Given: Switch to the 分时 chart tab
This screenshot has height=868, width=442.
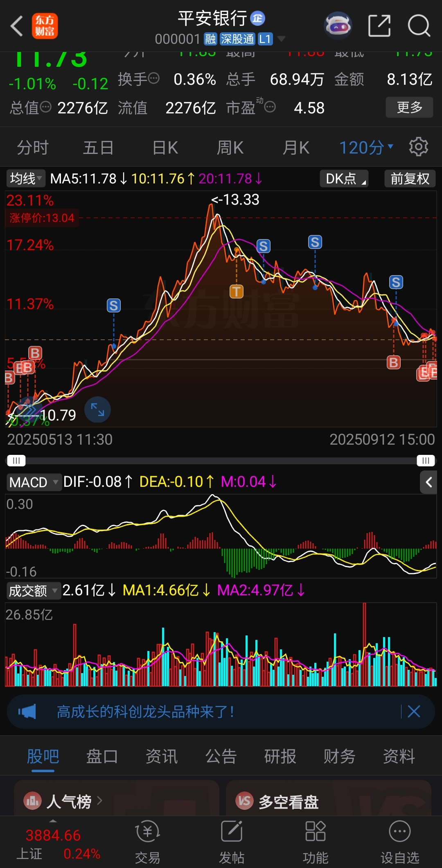Looking at the screenshot, I should click(x=33, y=147).
